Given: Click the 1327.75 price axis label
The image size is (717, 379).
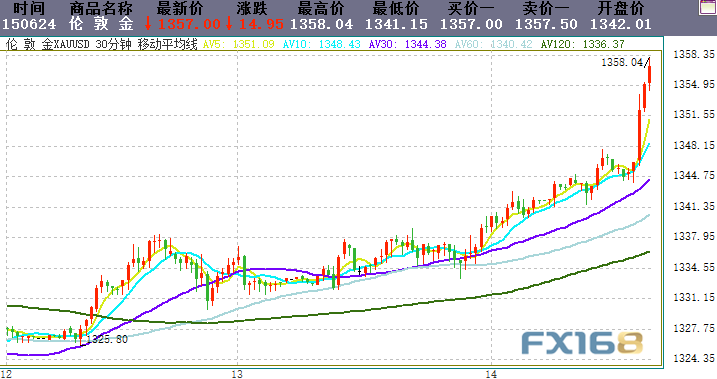Looking at the screenshot, I should pos(693,328).
